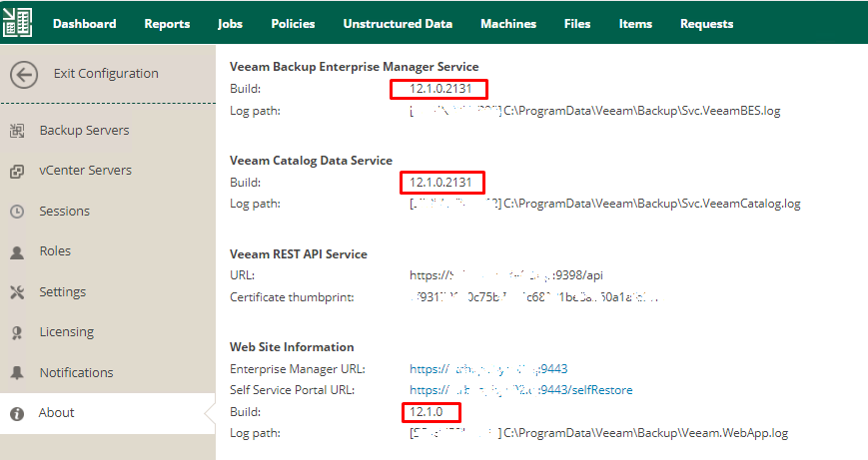Click the Web Site Information heading

pos(292,347)
